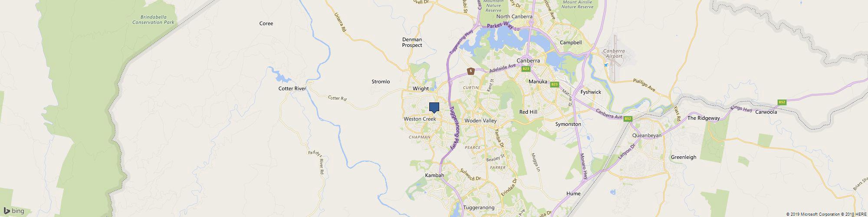Click the B52 shield on Canberra Ave

(x=629, y=118)
